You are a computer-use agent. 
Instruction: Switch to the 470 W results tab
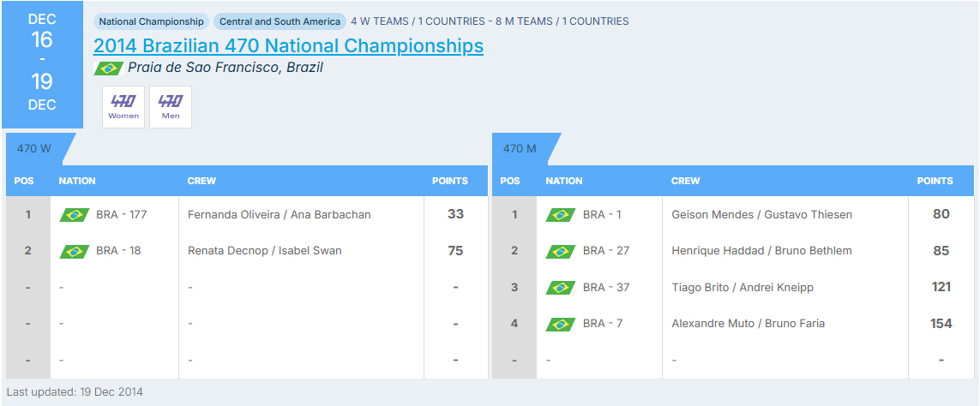point(34,149)
